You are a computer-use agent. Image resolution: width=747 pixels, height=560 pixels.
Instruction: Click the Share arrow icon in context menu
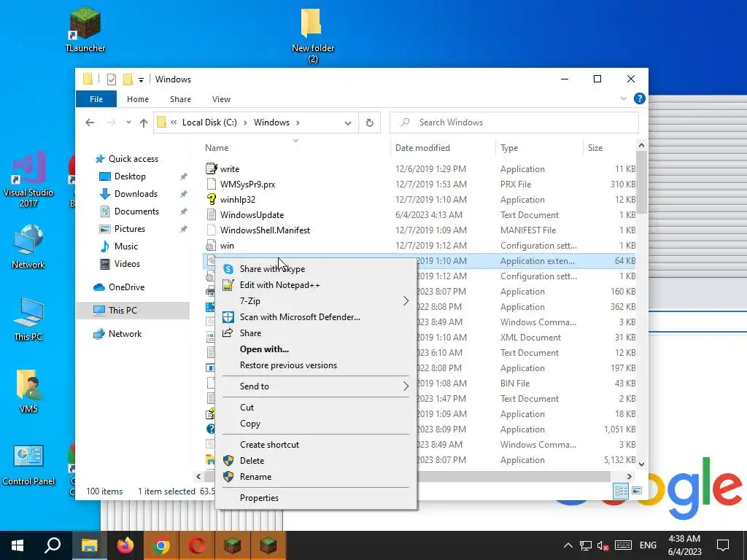click(228, 332)
